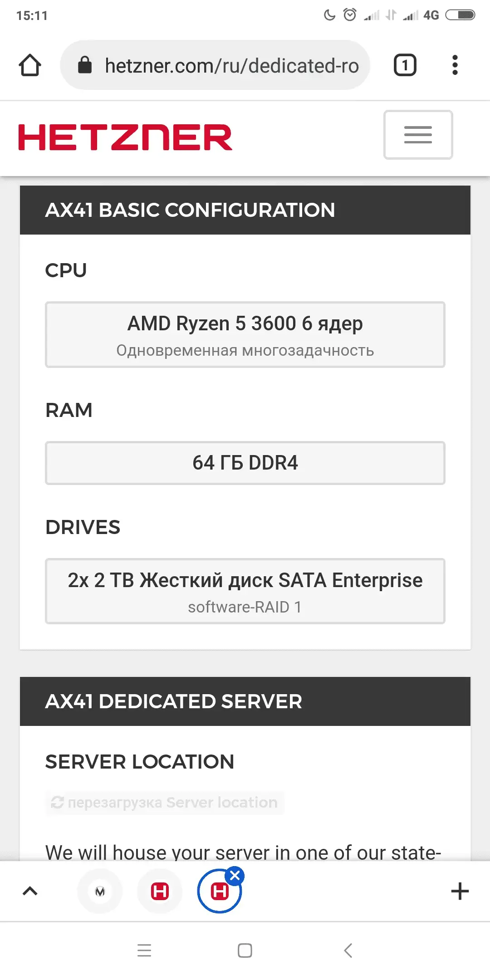Select the 64 ГБ DDR4 RAM option
The width and height of the screenshot is (490, 980).
coord(245,463)
